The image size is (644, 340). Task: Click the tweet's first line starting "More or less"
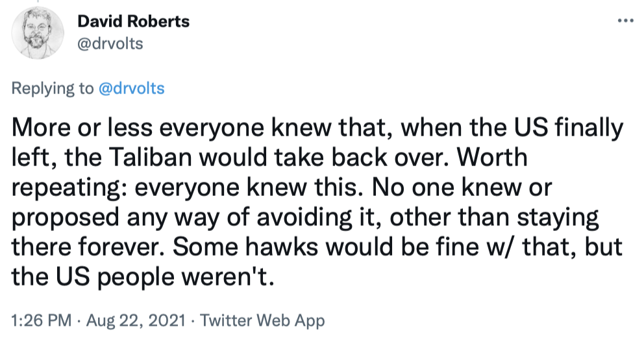[318, 129]
